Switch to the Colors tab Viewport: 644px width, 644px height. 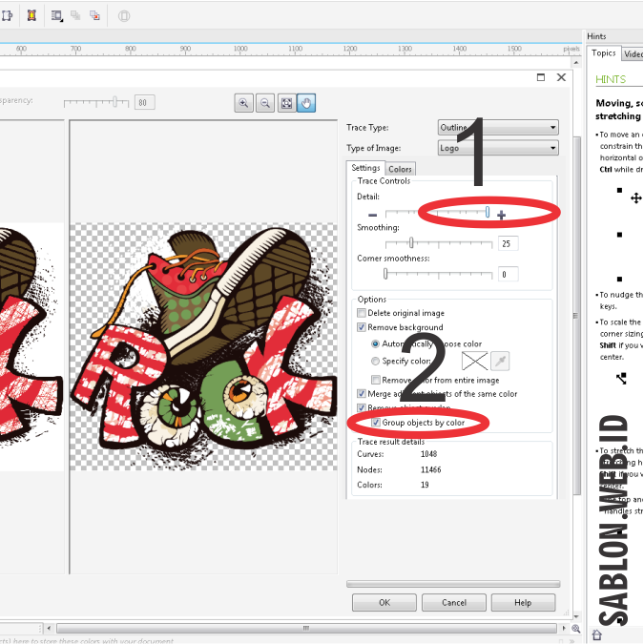click(x=400, y=169)
